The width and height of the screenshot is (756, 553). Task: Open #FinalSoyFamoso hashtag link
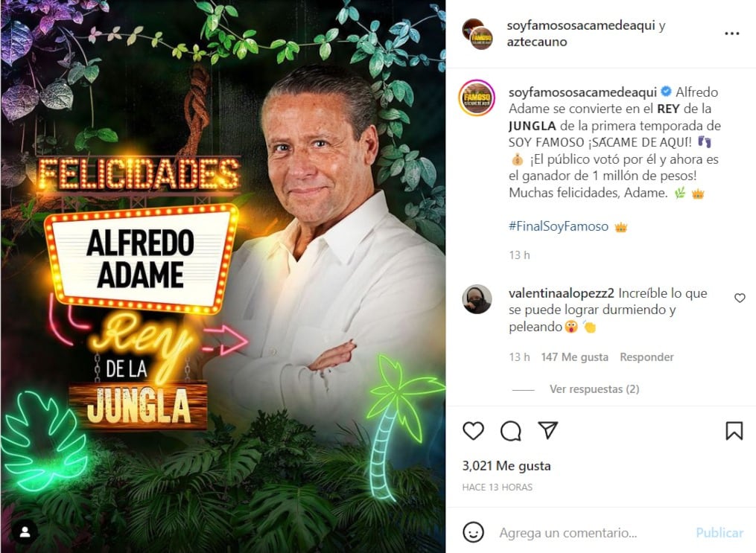[x=559, y=226]
